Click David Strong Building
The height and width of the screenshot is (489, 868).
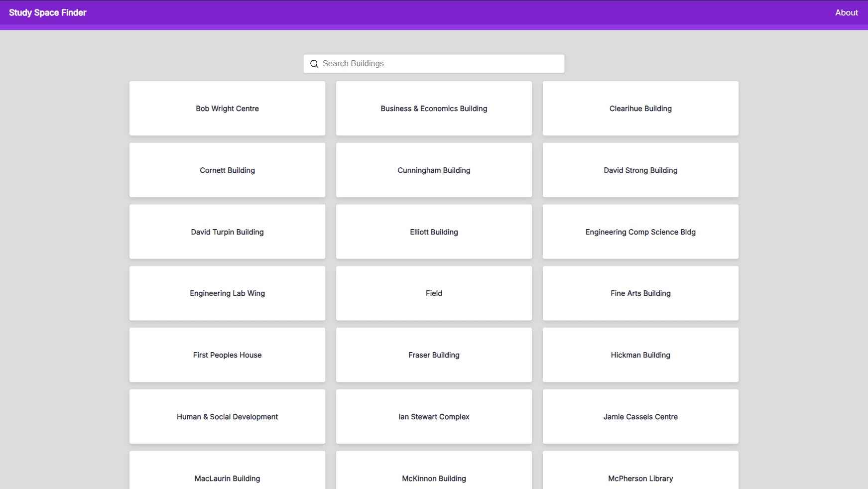click(x=640, y=170)
